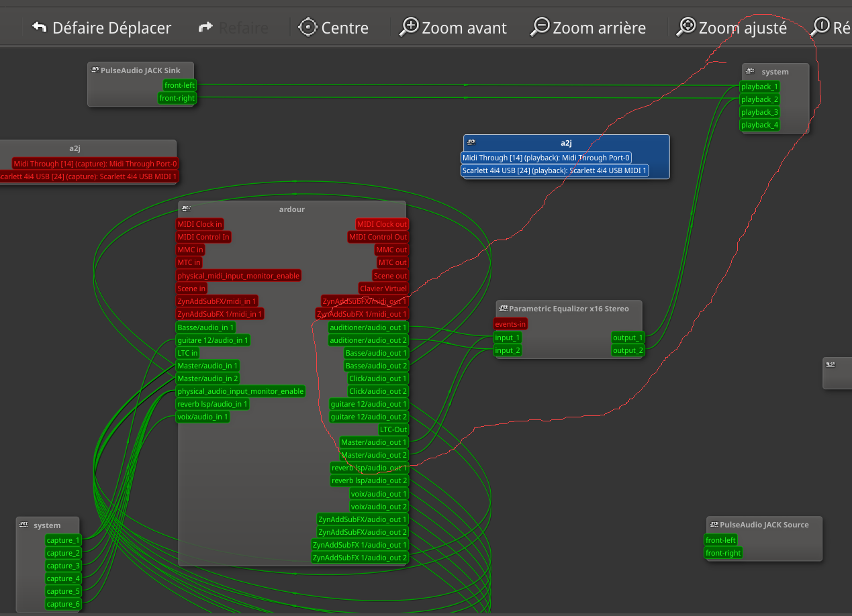
Task: Select voix/audio_in 1 port
Action: [x=203, y=417]
